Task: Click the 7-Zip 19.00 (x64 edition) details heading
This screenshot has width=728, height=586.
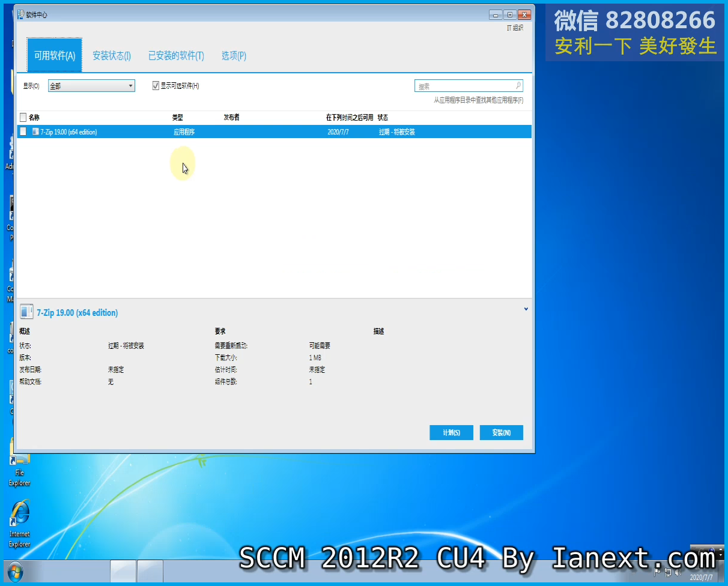Action: pos(77,313)
